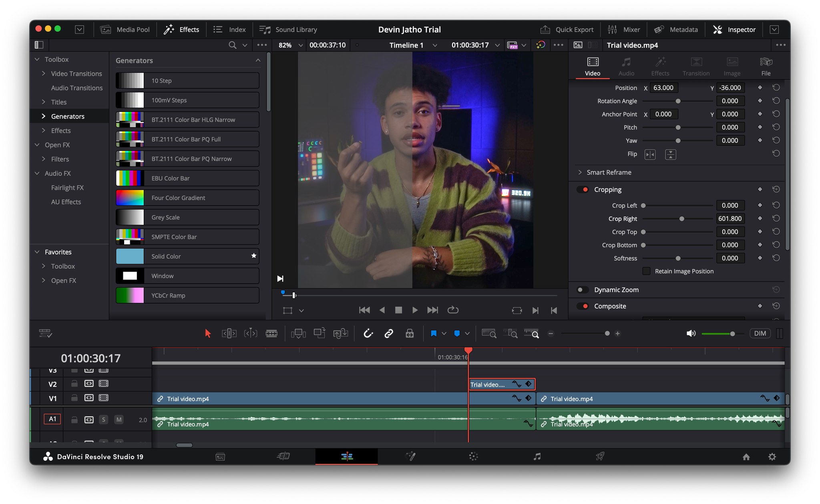Click the DIM audio button
The image size is (820, 504).
point(760,333)
